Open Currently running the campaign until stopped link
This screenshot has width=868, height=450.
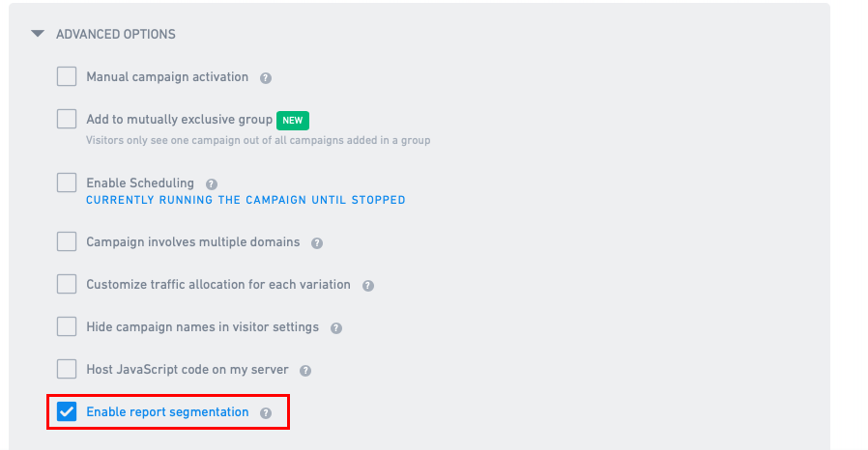coord(246,200)
